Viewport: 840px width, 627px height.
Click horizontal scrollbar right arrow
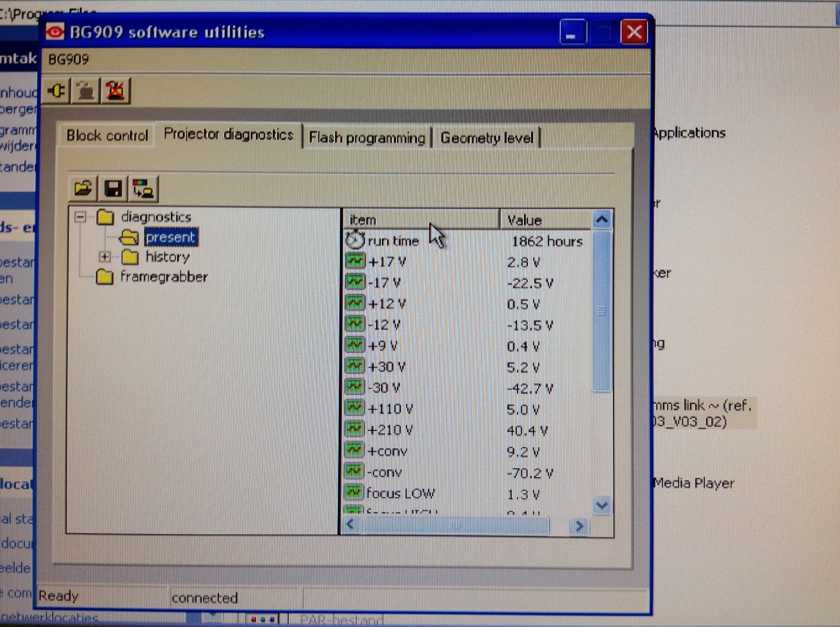point(579,526)
